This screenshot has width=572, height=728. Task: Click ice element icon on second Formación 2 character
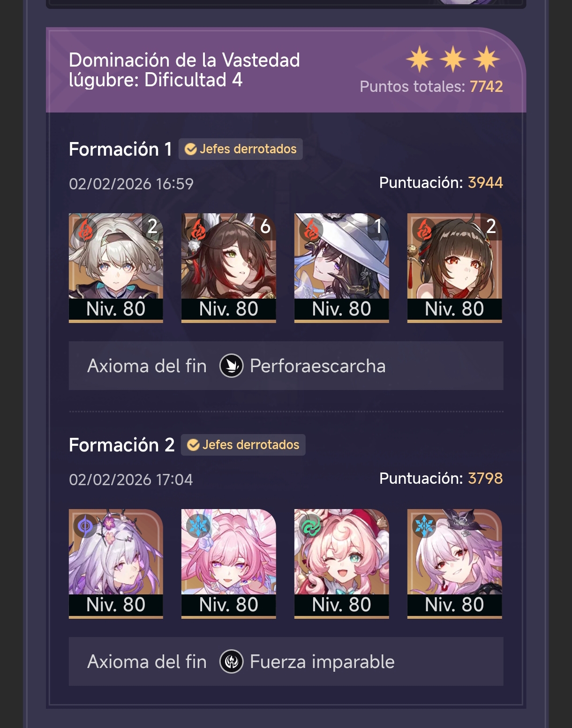coord(198,526)
